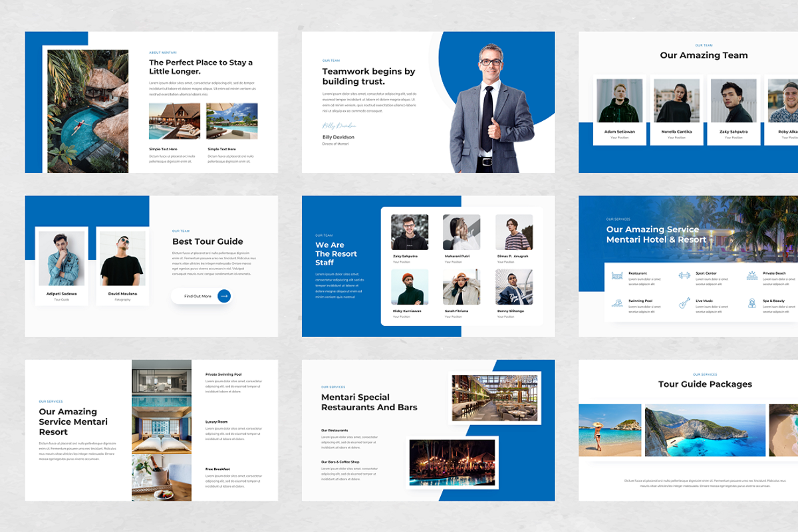798x532 pixels.
Task: Click 'Mentari Special Restaurants And Bars' heading
Action: pyautogui.click(x=369, y=402)
